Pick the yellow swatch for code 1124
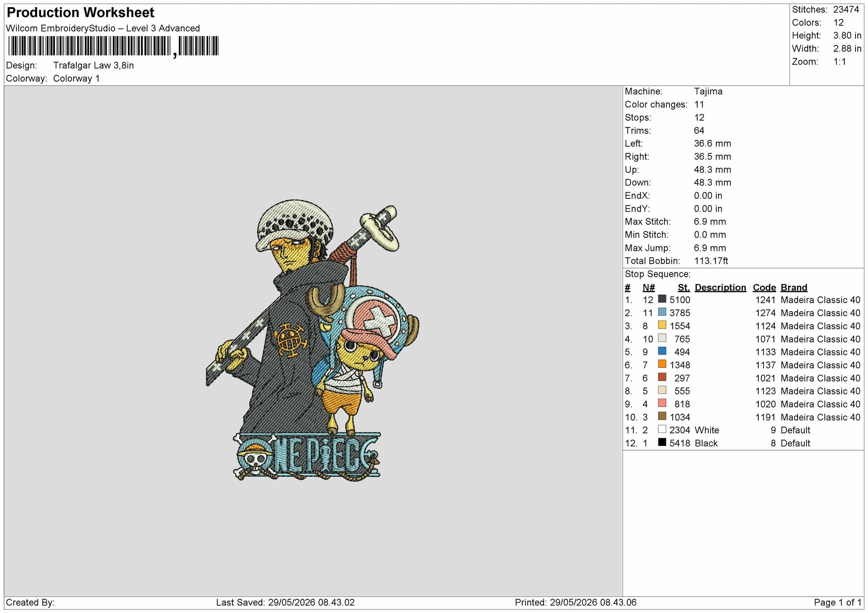This screenshot has width=868, height=613. coord(662,325)
